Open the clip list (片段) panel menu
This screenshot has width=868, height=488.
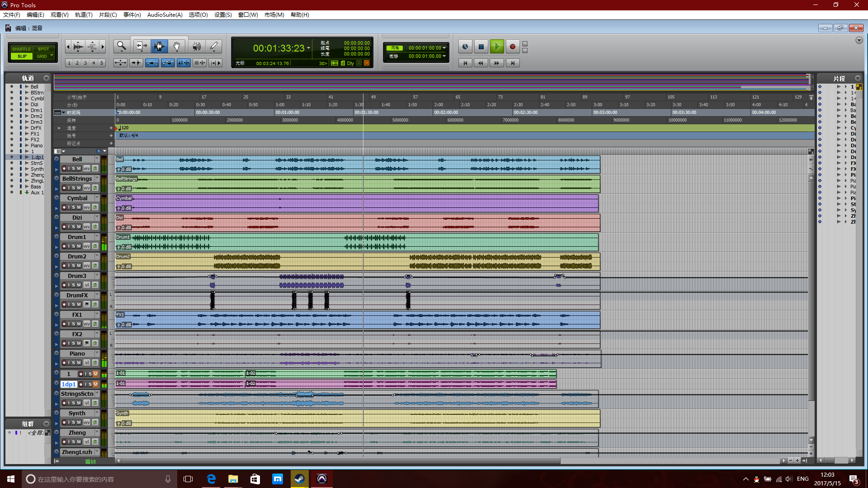858,78
